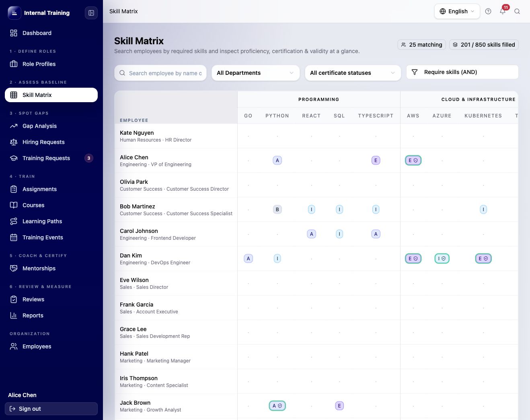Open Courses page

[51, 205]
